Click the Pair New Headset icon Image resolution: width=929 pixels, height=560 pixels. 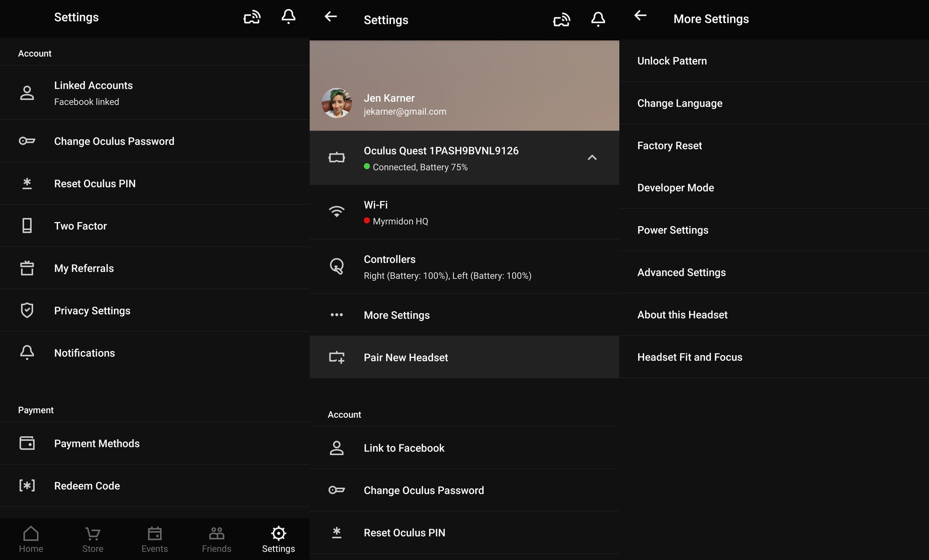coord(337,357)
